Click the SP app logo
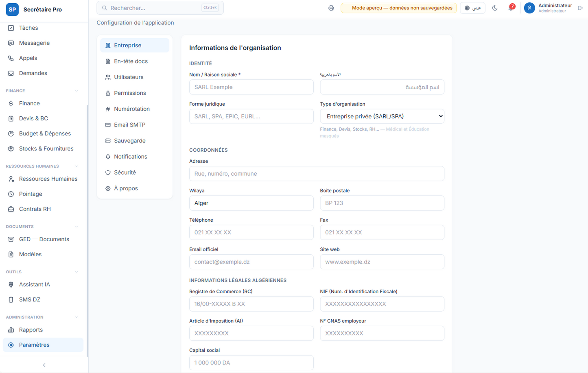This screenshot has height=373, width=588. (x=12, y=9)
